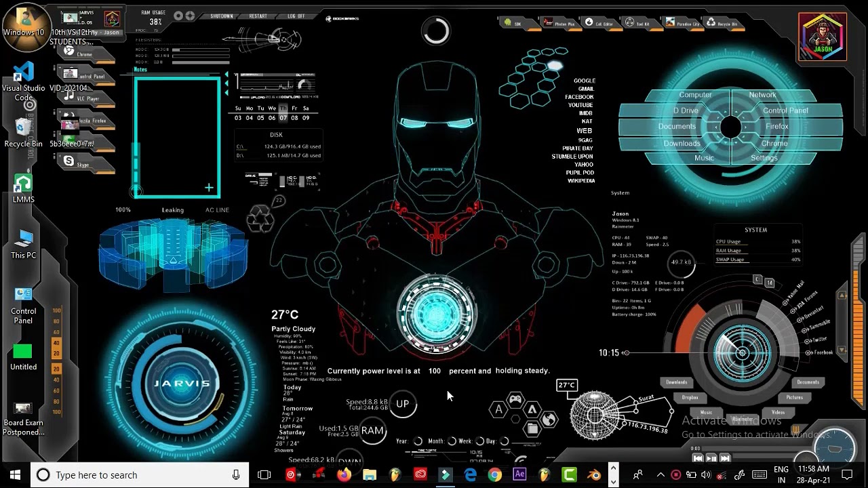Click the JARVIS circular core widget
The height and width of the screenshot is (488, 868).
(182, 383)
